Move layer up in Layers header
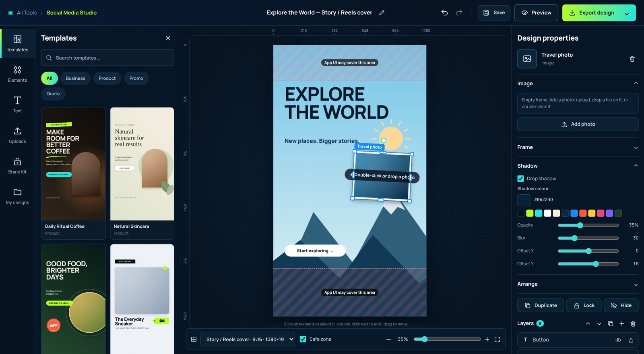 588,324
